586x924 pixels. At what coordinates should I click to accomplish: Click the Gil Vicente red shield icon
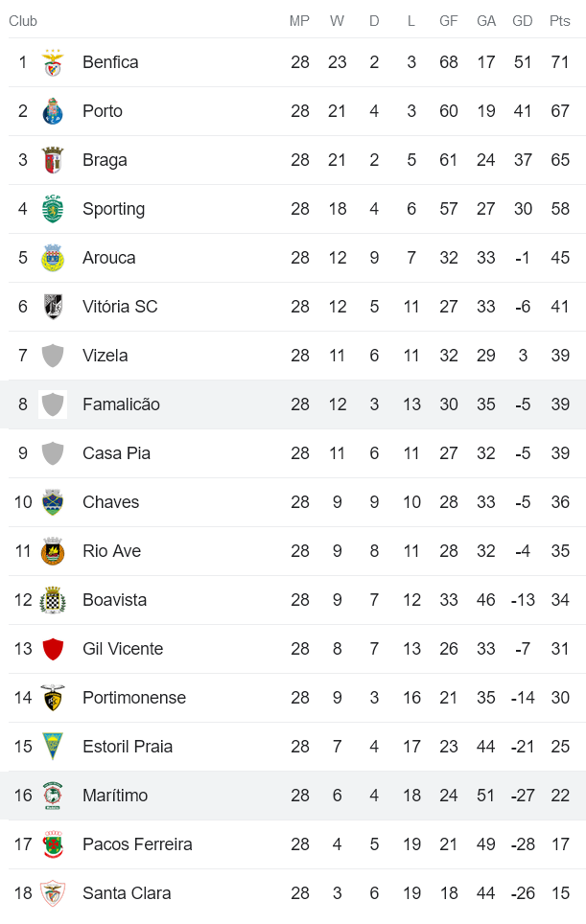tap(53, 650)
